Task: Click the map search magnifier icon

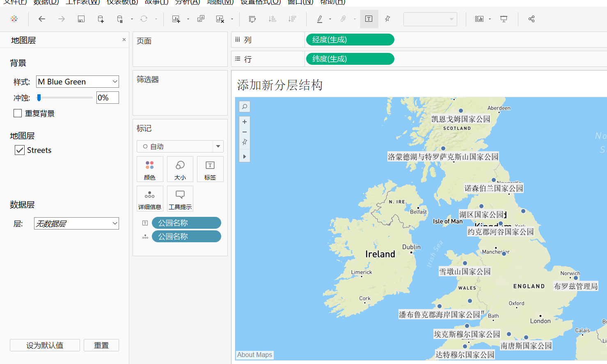Action: (245, 107)
